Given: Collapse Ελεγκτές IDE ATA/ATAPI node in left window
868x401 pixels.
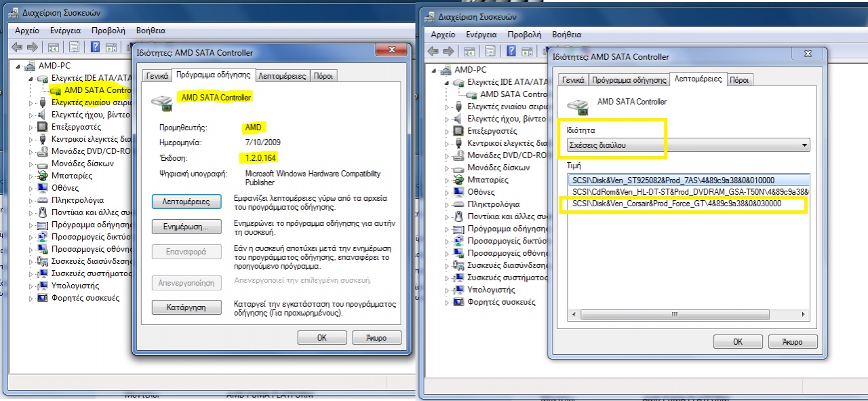Looking at the screenshot, I should click(31, 78).
